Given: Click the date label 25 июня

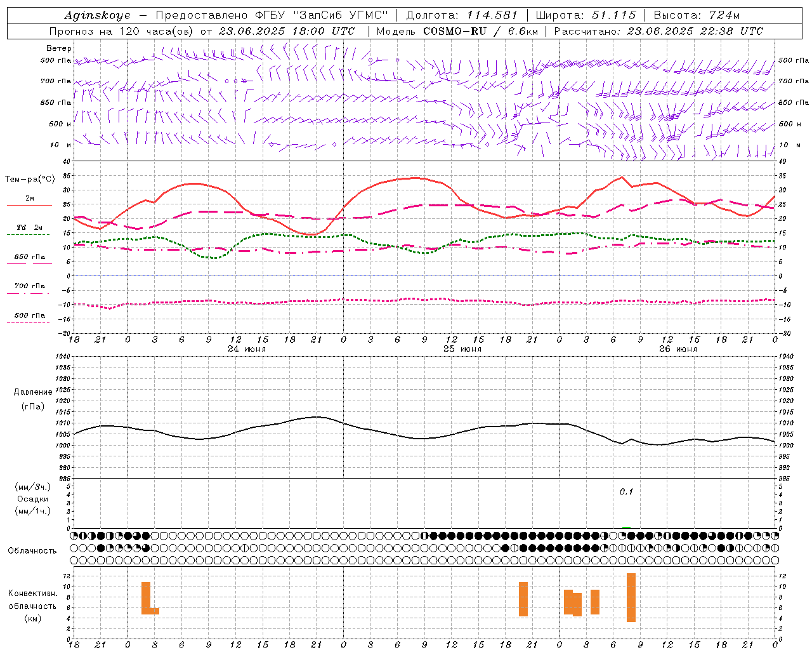Looking at the screenshot, I should (462, 349).
